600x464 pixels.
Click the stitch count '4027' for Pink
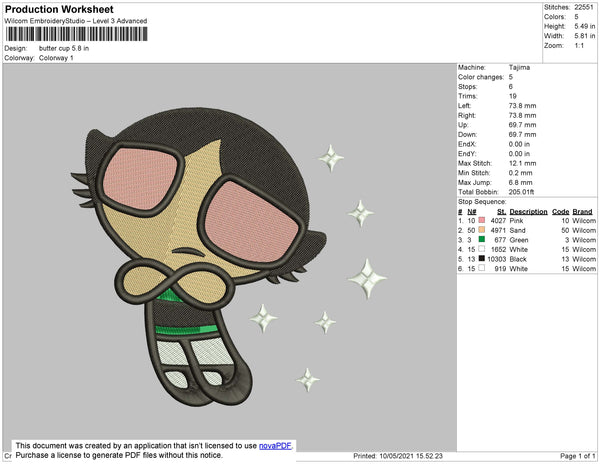[499, 221]
